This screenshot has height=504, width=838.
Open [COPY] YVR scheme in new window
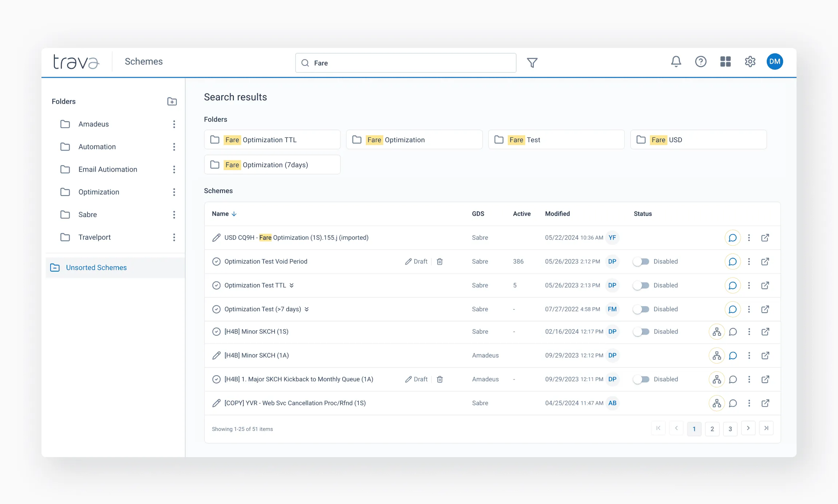[x=765, y=403]
